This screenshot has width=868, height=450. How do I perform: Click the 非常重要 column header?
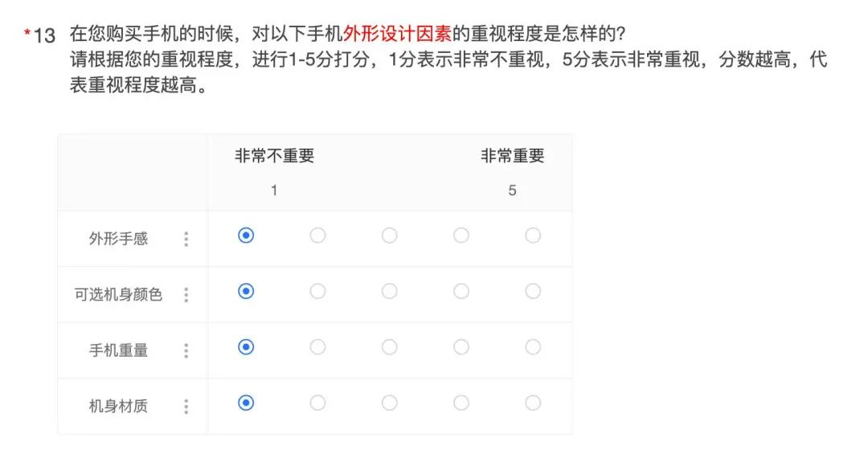pos(512,157)
